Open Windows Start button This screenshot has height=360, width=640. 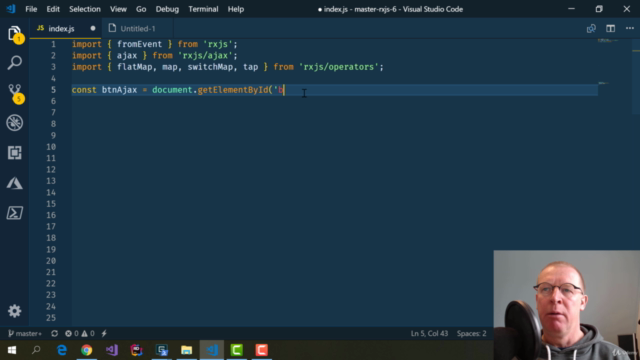(11, 350)
